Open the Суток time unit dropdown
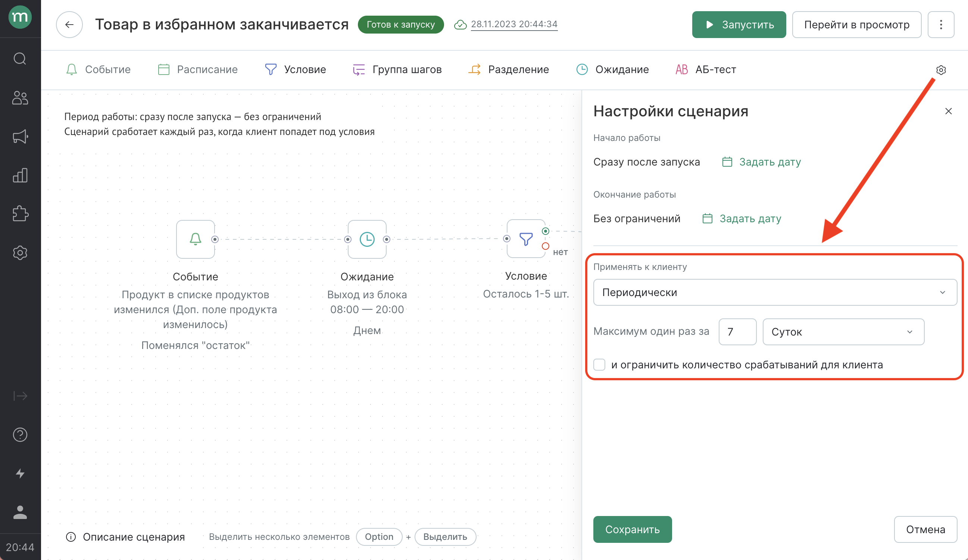 coord(843,332)
